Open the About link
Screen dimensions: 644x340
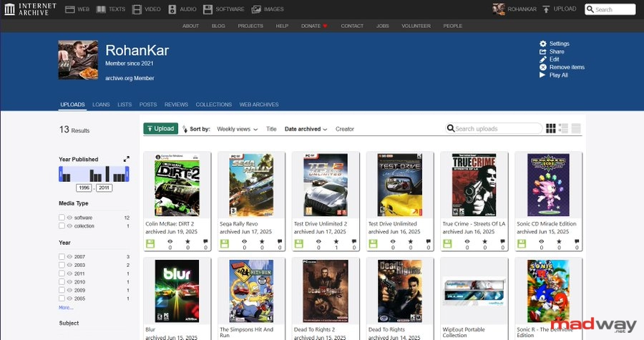pyautogui.click(x=190, y=26)
